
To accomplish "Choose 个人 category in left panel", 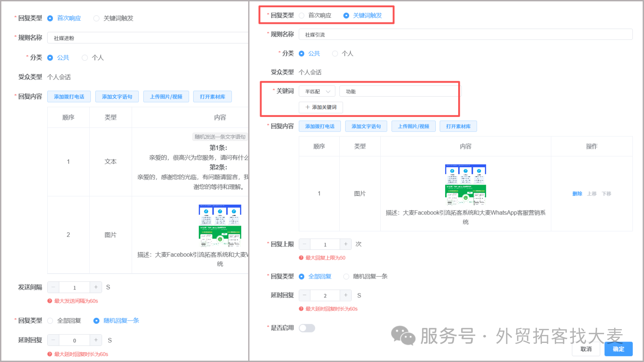I will coord(85,58).
